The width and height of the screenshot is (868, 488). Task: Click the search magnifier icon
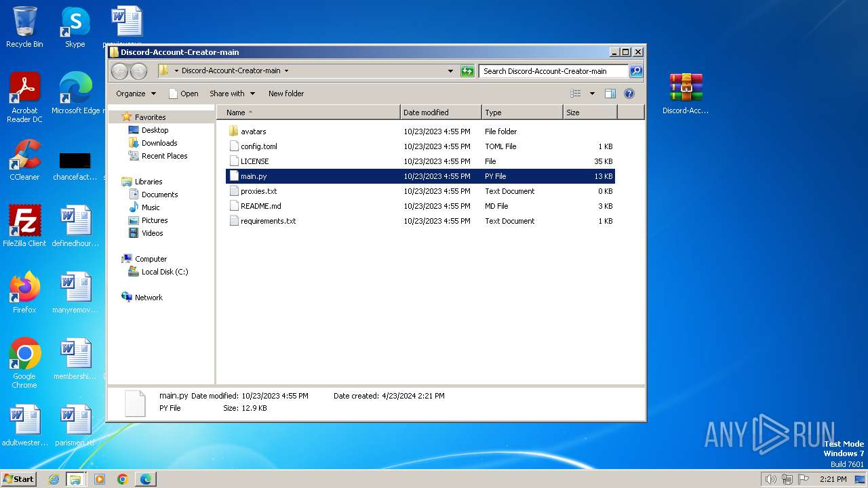pyautogui.click(x=635, y=70)
